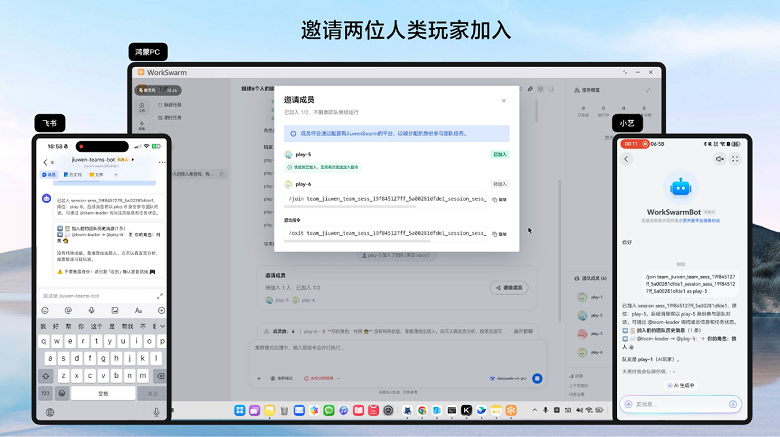Select the /join command text field

(385, 199)
